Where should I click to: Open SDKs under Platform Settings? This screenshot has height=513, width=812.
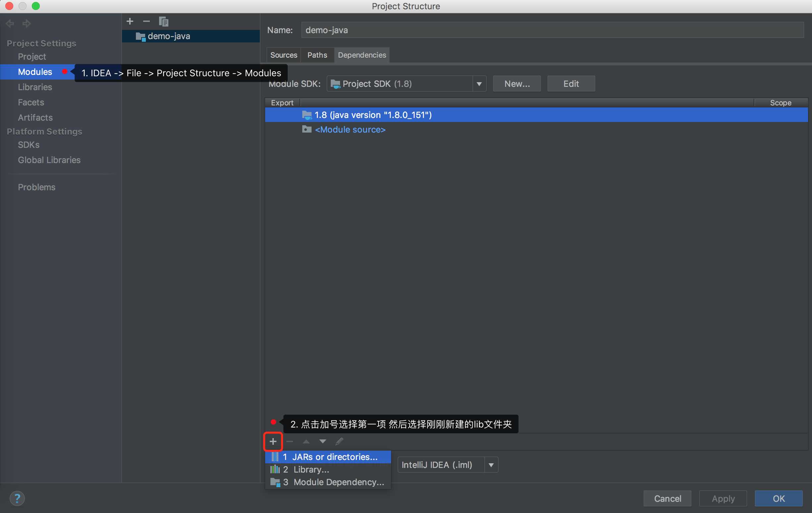coord(29,145)
